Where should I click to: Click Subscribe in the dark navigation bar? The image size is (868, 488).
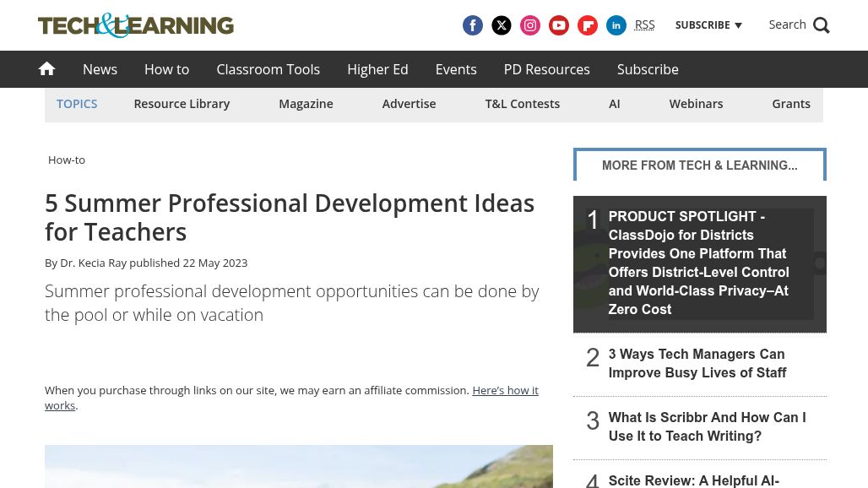tap(648, 69)
